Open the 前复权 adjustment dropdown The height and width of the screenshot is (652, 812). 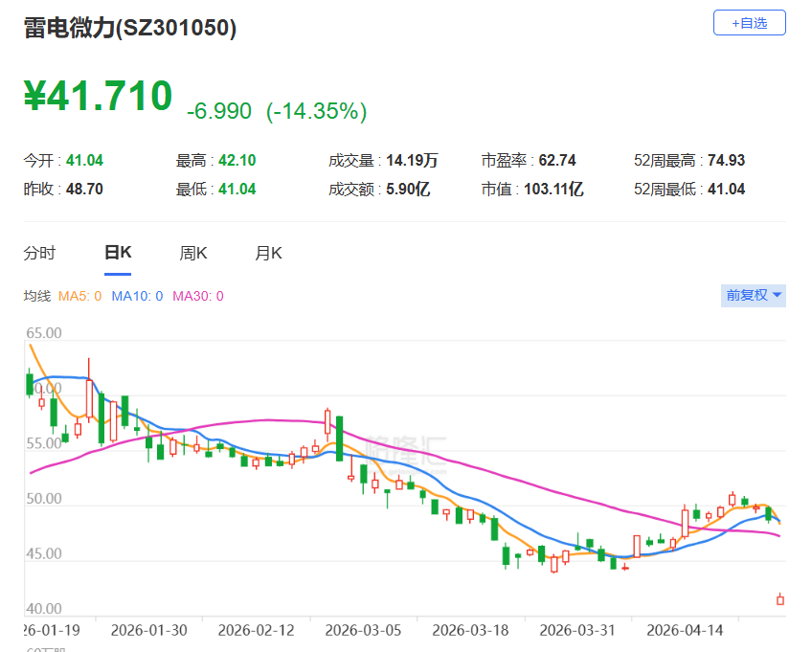(745, 296)
